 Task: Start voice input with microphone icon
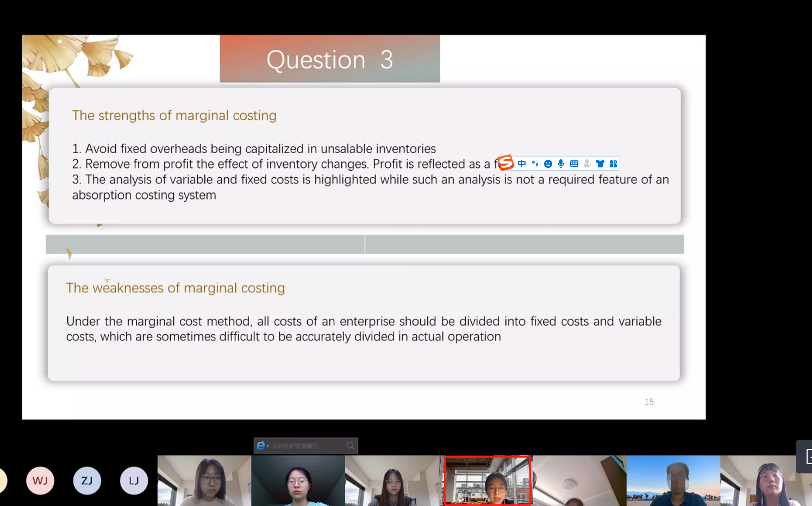[561, 164]
